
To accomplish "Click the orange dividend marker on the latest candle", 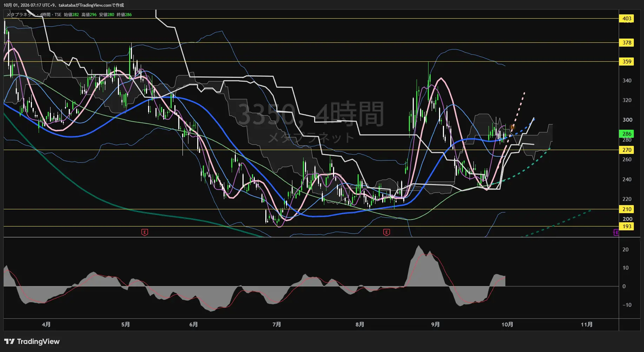I will [x=512, y=127].
